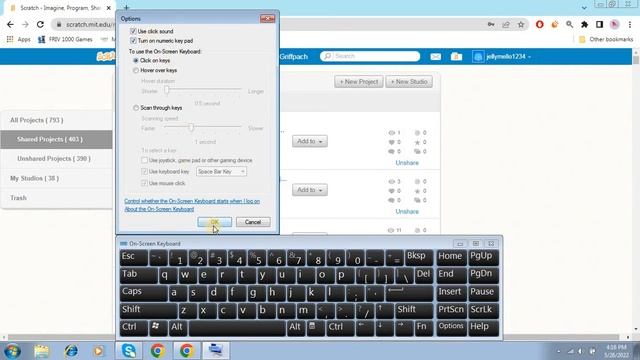
Task: Click the Help key on keyboard
Action: point(483,328)
